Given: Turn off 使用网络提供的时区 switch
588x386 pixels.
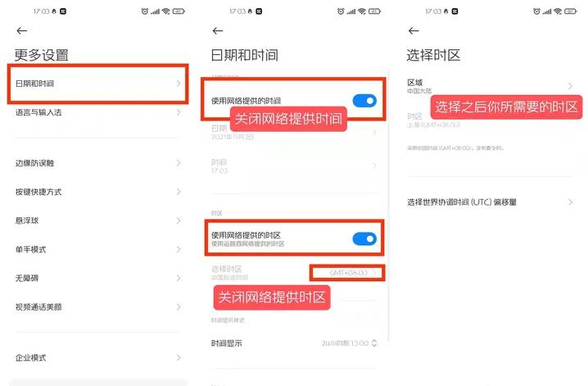Looking at the screenshot, I should [x=364, y=238].
